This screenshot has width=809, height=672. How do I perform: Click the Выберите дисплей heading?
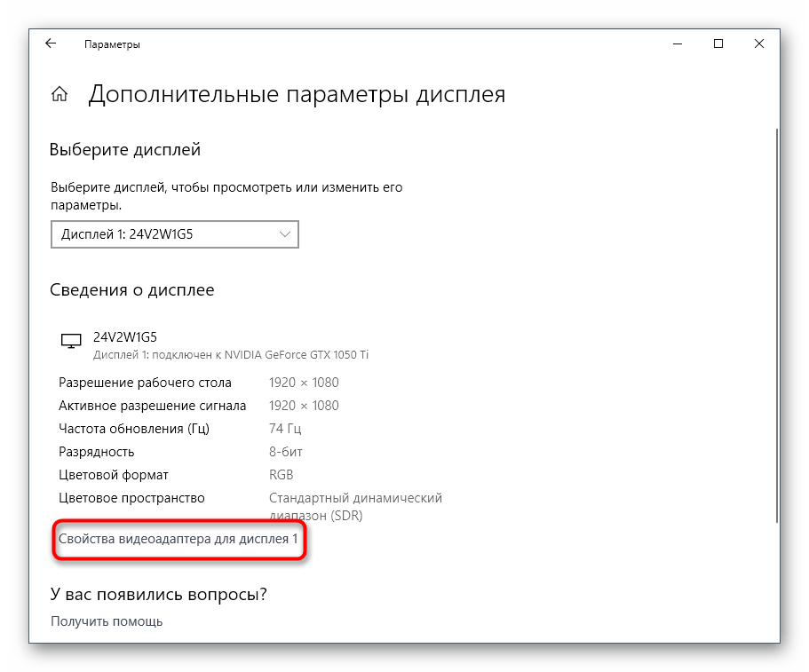[x=125, y=149]
